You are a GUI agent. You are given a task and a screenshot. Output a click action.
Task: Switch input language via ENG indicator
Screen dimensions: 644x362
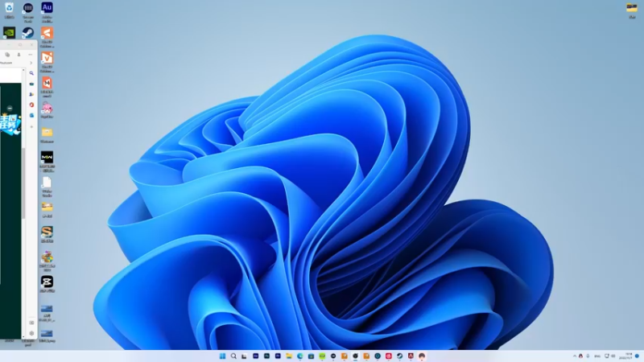pyautogui.click(x=597, y=356)
